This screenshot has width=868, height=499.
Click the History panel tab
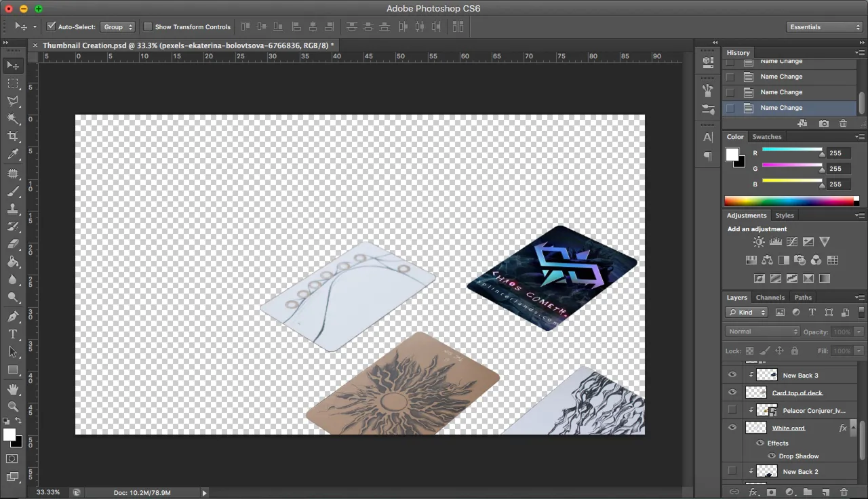coord(738,53)
